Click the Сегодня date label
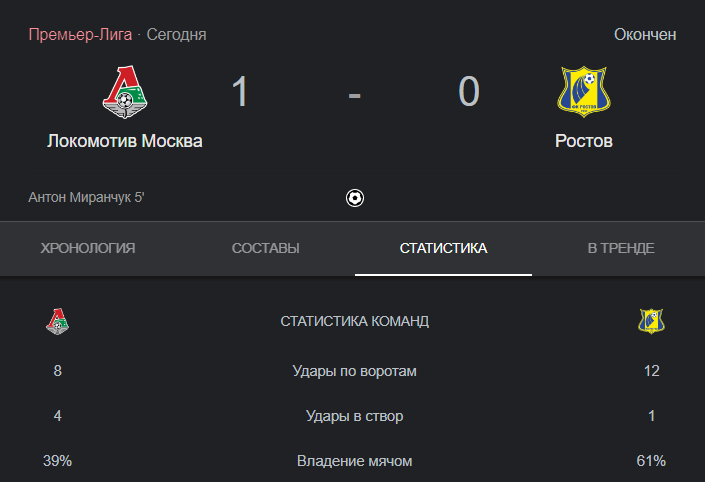The image size is (705, 482). click(177, 35)
